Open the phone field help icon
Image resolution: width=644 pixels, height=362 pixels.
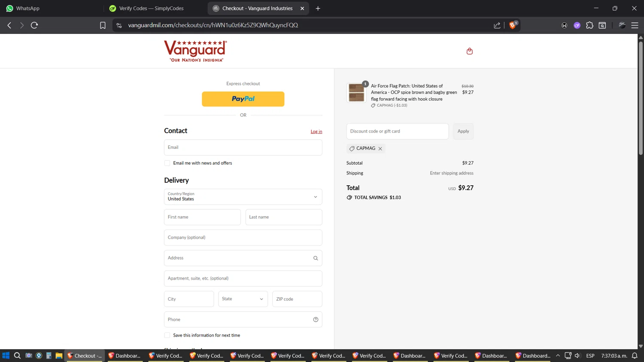[x=316, y=320]
